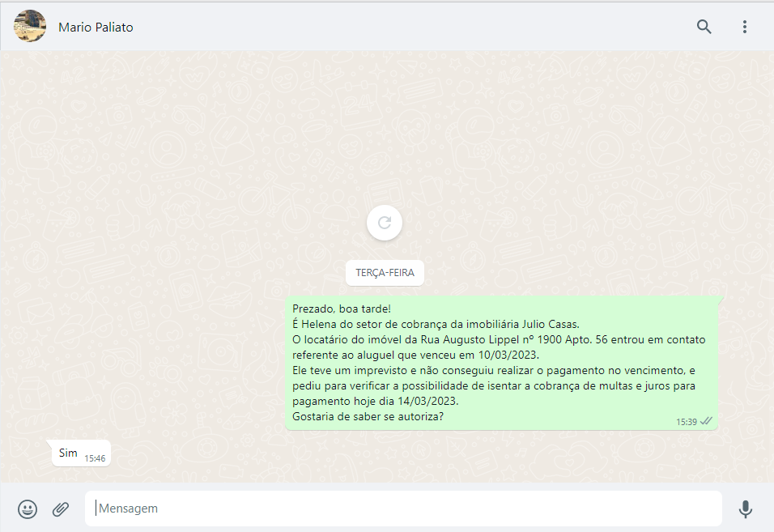Open contact info via Mario Paliato name
774x532 pixels.
pos(96,28)
